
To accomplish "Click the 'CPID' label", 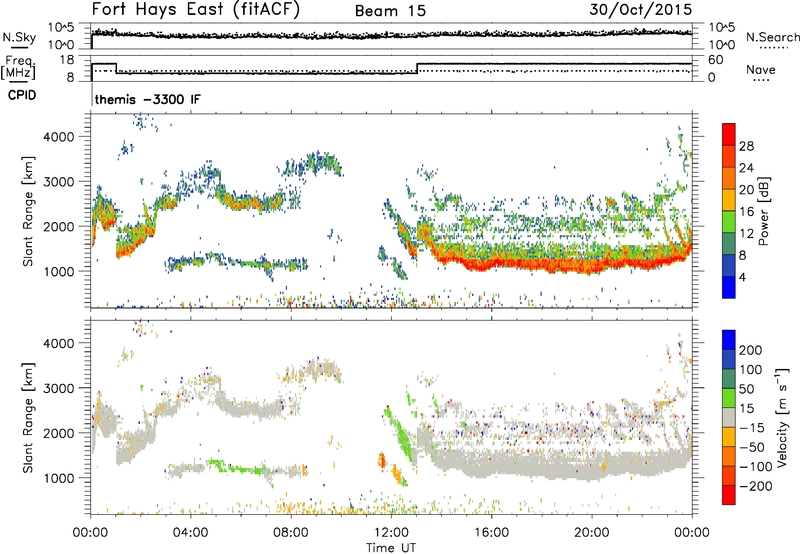I will pyautogui.click(x=22, y=95).
